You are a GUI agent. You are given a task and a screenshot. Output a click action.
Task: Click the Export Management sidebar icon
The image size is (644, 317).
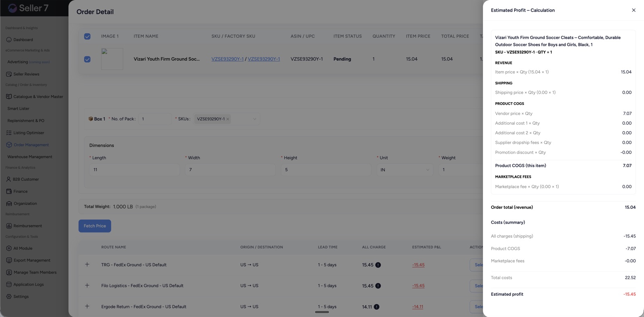pos(9,260)
